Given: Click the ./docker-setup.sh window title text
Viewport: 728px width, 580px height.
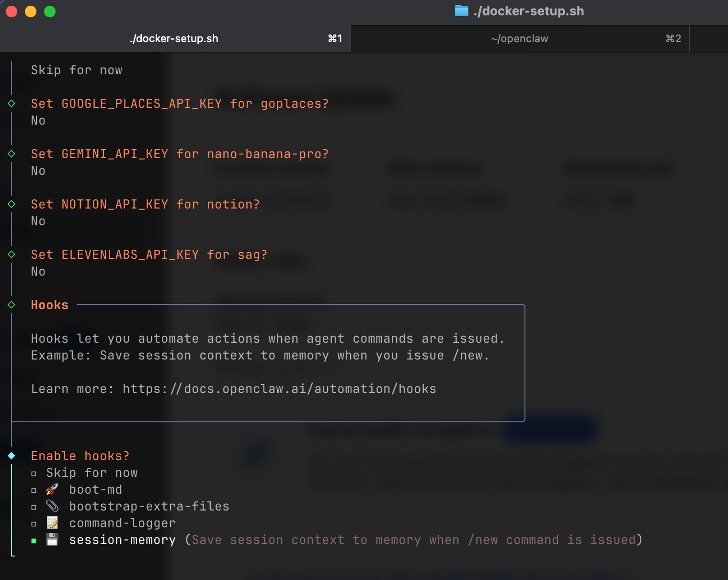Looking at the screenshot, I should click(x=528, y=11).
